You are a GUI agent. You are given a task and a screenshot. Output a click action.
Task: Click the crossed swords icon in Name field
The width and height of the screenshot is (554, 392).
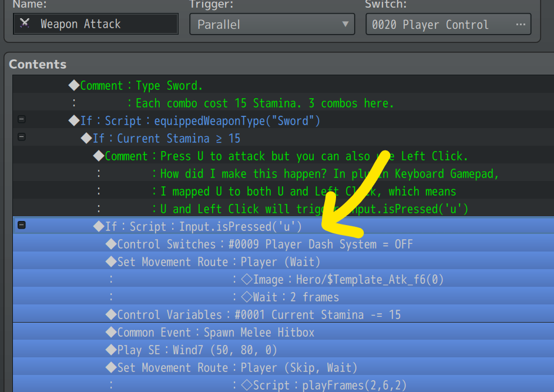(x=24, y=24)
